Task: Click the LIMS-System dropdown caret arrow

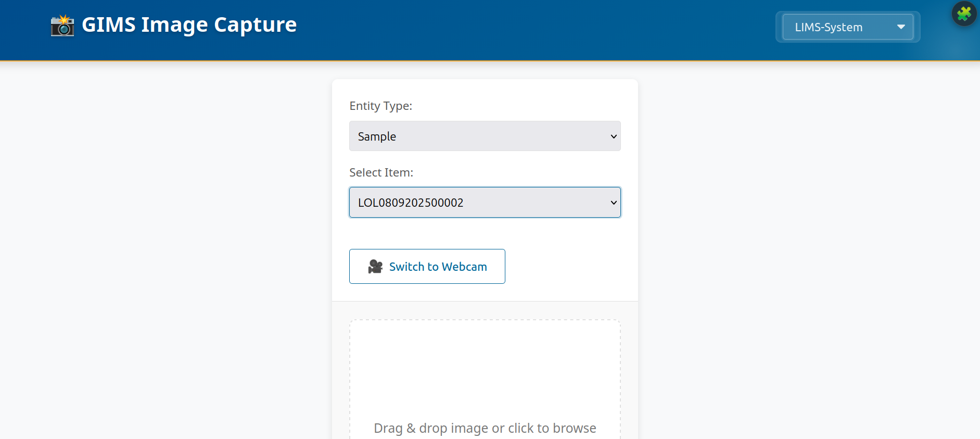Action: [901, 27]
